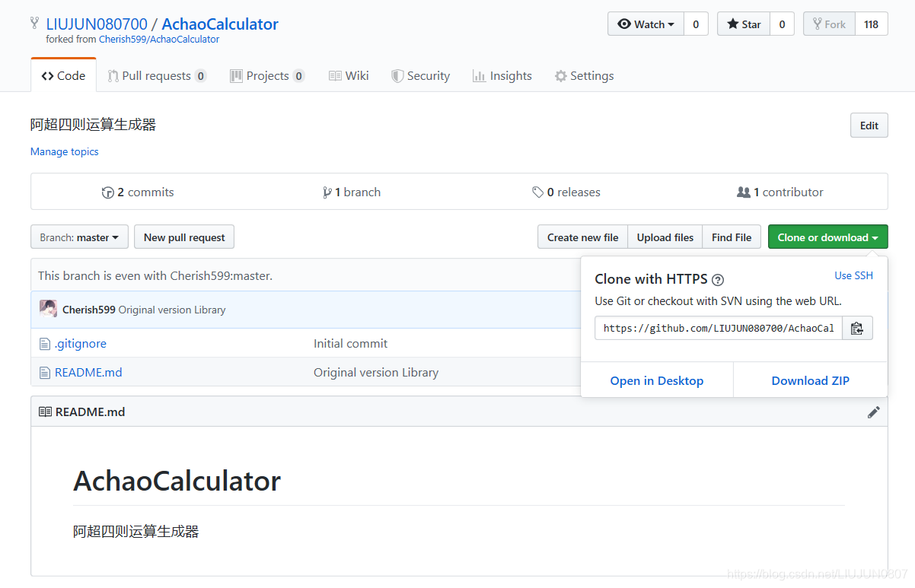Open the Insights tab

click(x=502, y=75)
